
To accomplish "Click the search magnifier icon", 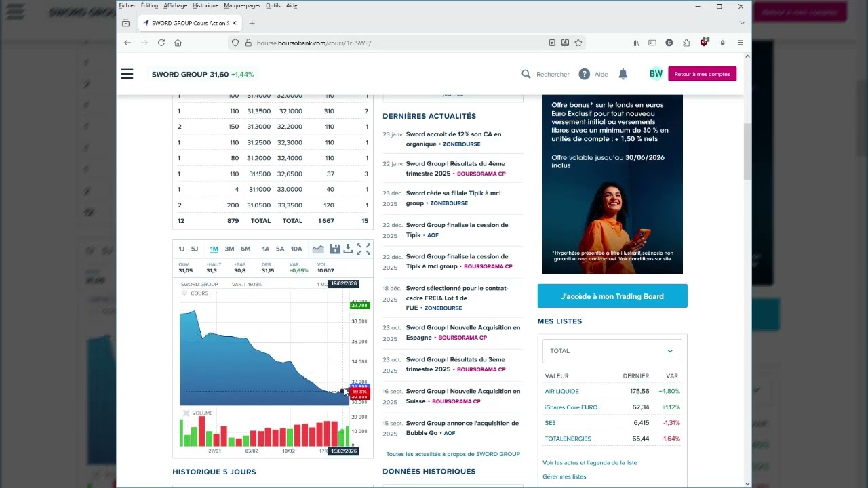I will (526, 74).
